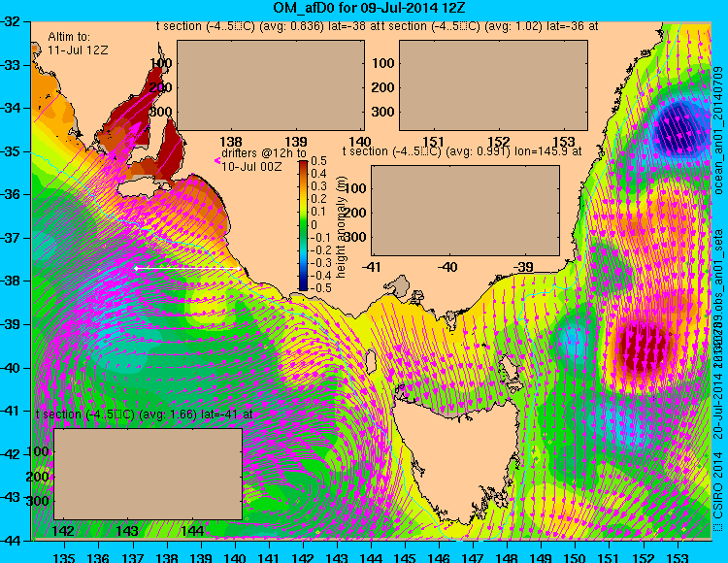The image size is (728, 563).
Task: Click the 0.3 tick on the colorbar
Action: (319, 186)
